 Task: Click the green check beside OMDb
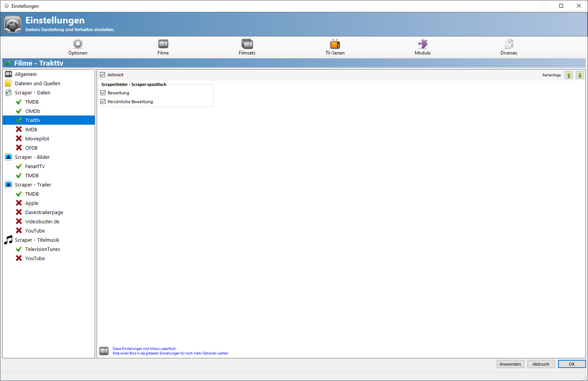tap(19, 111)
